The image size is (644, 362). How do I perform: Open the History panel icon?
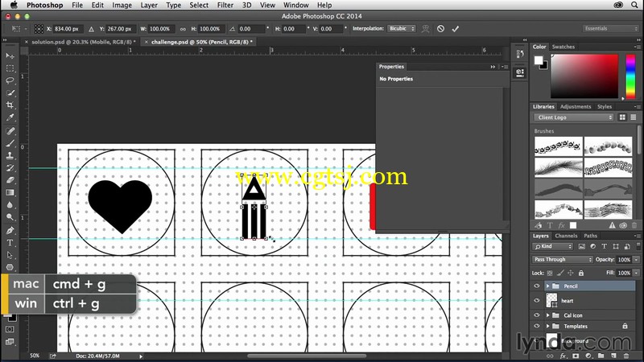click(520, 54)
